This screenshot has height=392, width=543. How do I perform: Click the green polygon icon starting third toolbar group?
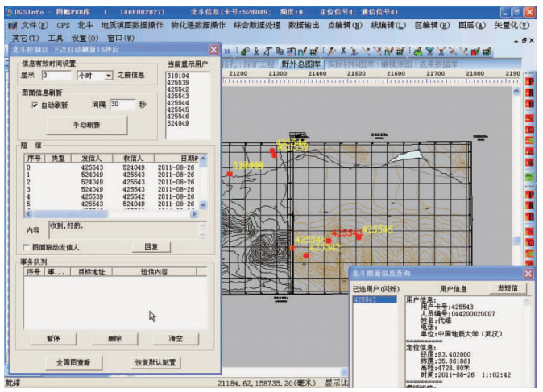(x=418, y=52)
